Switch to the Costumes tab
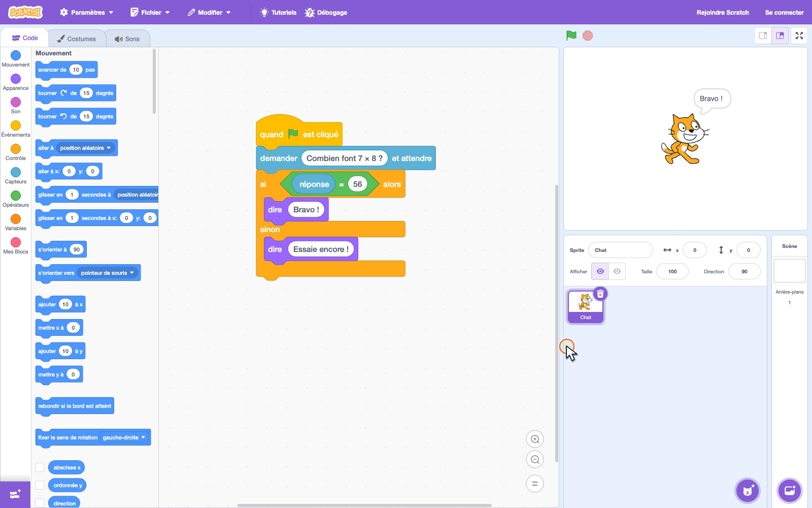812x508 pixels. (77, 39)
